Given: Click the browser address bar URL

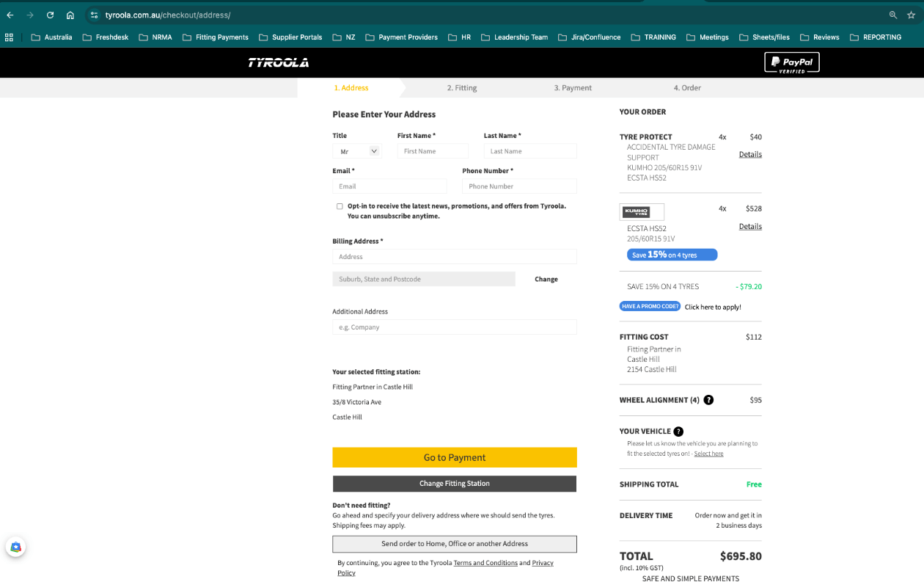Looking at the screenshot, I should (168, 15).
